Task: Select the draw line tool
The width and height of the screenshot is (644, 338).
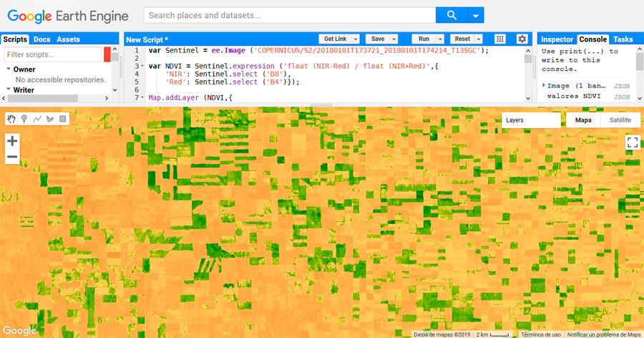Action: point(37,120)
